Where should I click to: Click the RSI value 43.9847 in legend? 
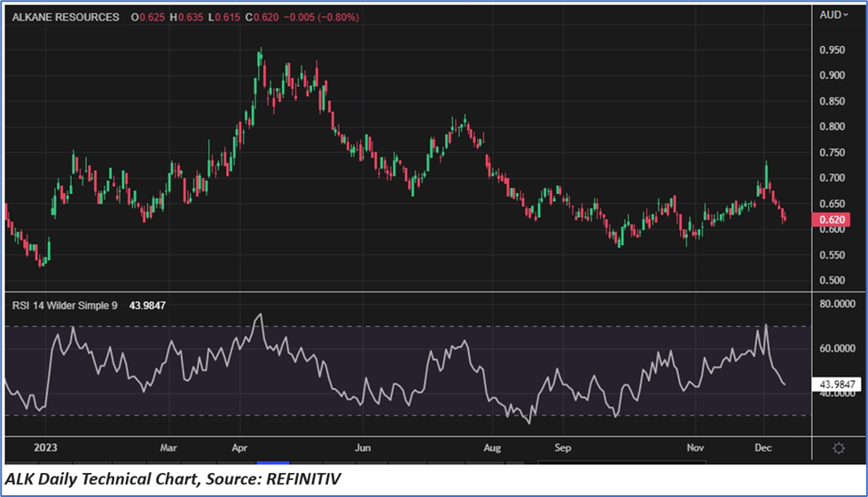point(147,305)
